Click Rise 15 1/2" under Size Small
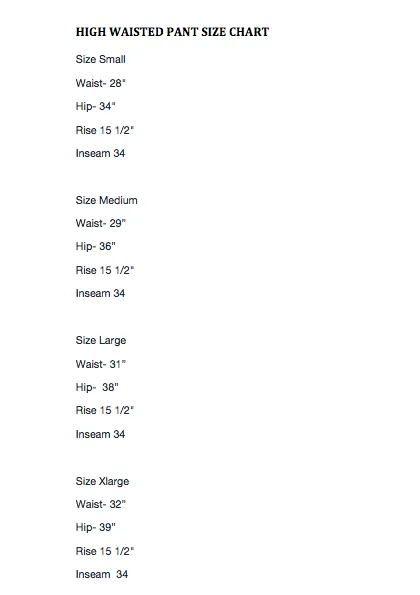 pos(105,130)
